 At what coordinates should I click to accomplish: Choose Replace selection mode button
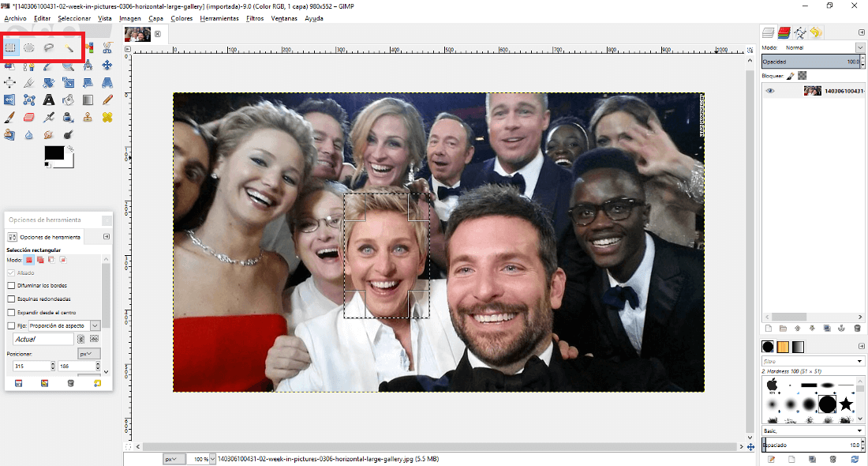(x=28, y=260)
